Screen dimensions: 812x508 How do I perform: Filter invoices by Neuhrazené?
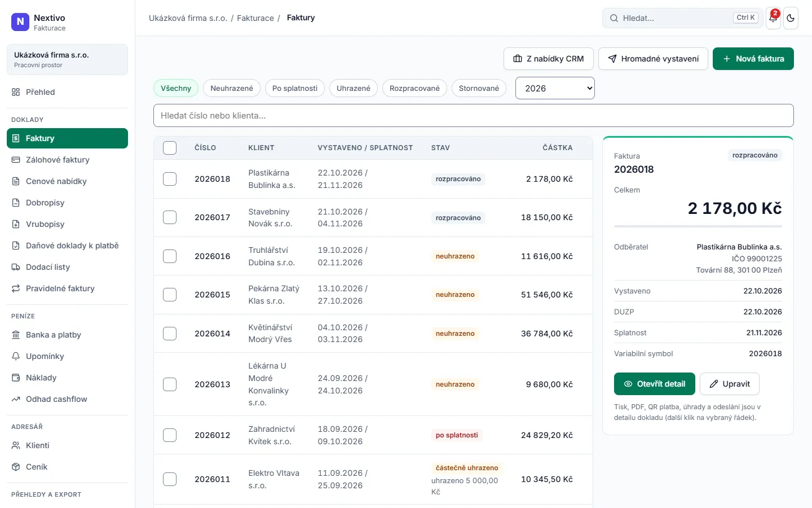coord(232,88)
